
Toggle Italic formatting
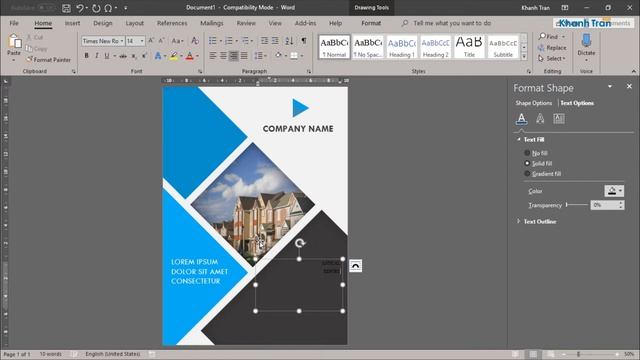(97, 56)
